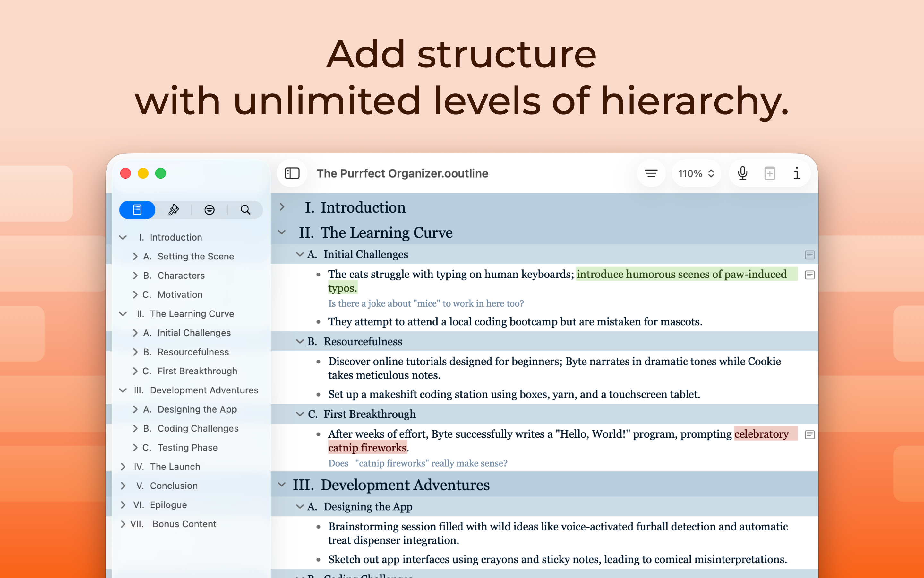Close window with red traffic light
Image resolution: width=924 pixels, height=578 pixels.
tap(126, 173)
